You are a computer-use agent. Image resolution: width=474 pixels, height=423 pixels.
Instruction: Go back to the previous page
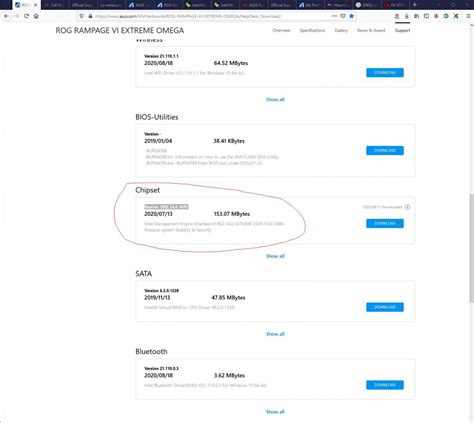6,16
